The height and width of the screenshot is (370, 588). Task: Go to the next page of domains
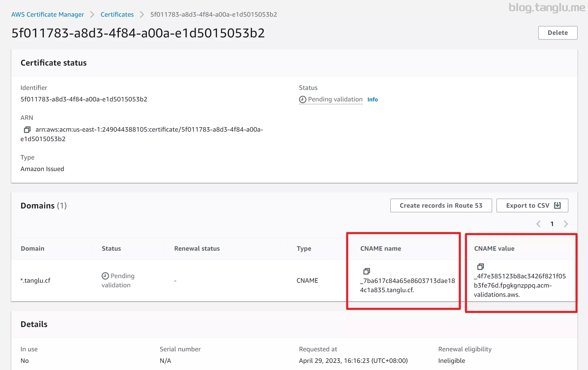566,224
